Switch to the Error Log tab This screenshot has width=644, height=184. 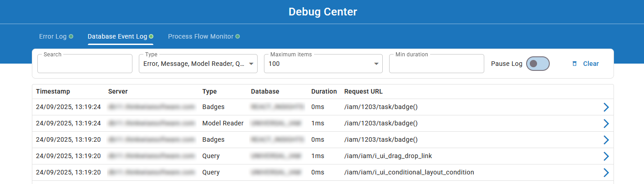coord(53,36)
